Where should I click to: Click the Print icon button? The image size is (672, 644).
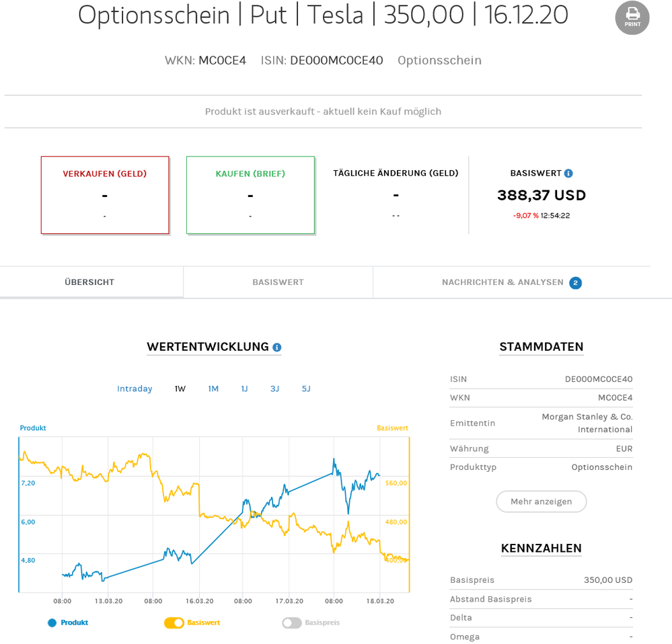[632, 17]
